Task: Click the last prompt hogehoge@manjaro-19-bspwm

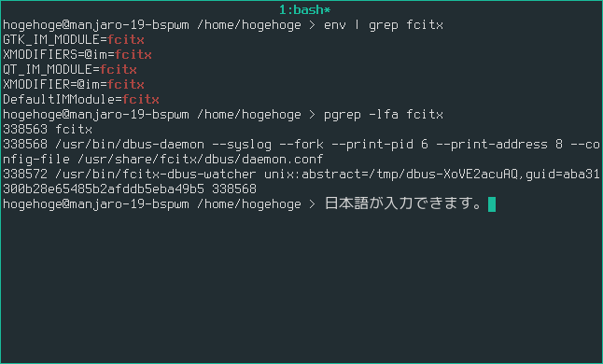Action: [x=96, y=204]
